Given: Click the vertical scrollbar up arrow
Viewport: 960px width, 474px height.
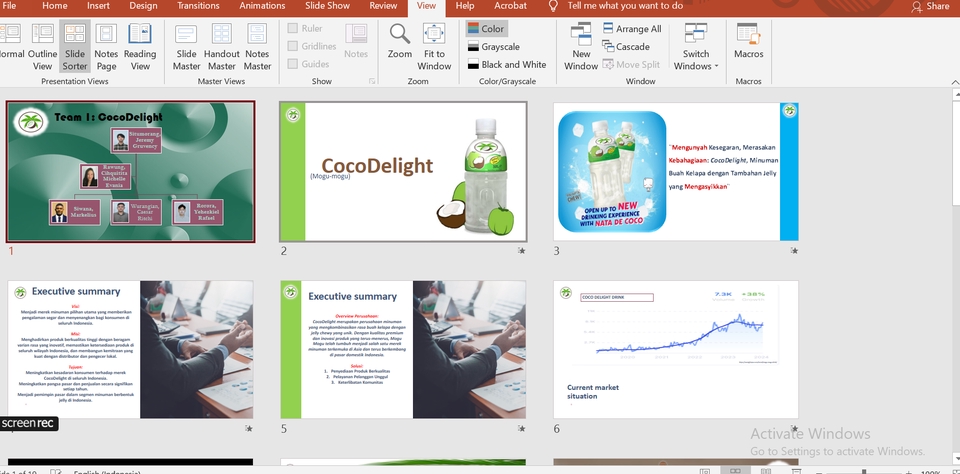Looking at the screenshot, I should click(956, 94).
